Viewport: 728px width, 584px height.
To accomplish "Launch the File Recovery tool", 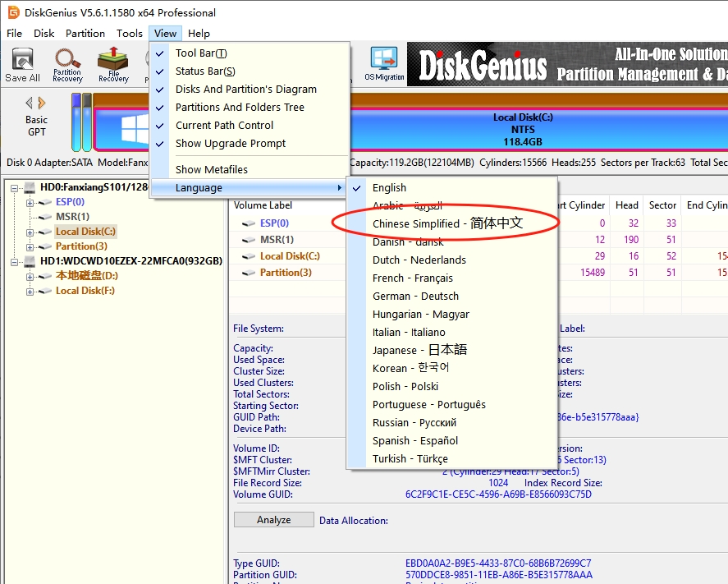I will tap(113, 65).
